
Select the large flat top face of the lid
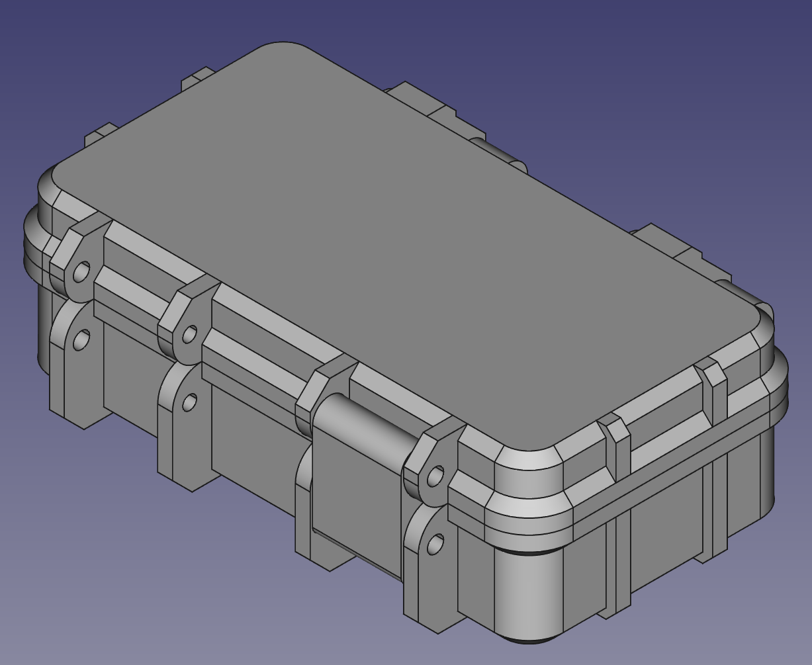coord(405,246)
